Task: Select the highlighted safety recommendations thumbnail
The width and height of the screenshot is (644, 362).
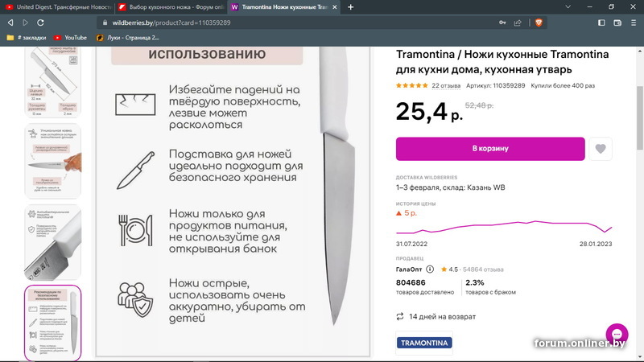Action: [x=53, y=323]
